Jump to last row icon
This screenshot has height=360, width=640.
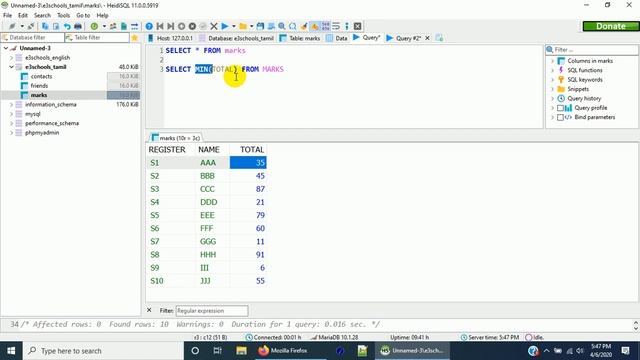coord(171,26)
